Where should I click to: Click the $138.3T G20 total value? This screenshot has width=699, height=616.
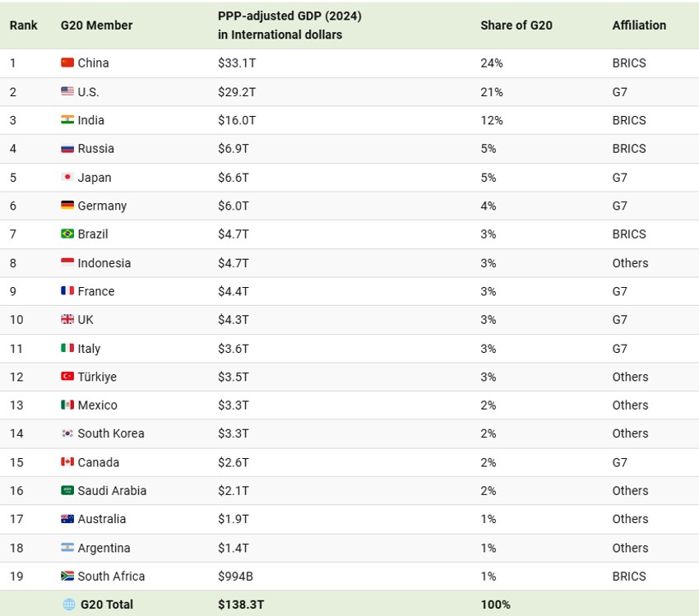241,604
